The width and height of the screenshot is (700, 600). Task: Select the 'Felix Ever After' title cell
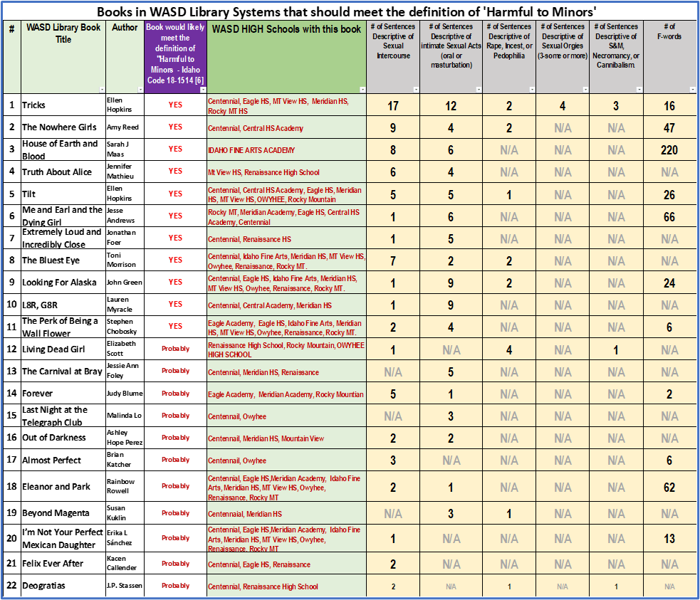(63, 564)
